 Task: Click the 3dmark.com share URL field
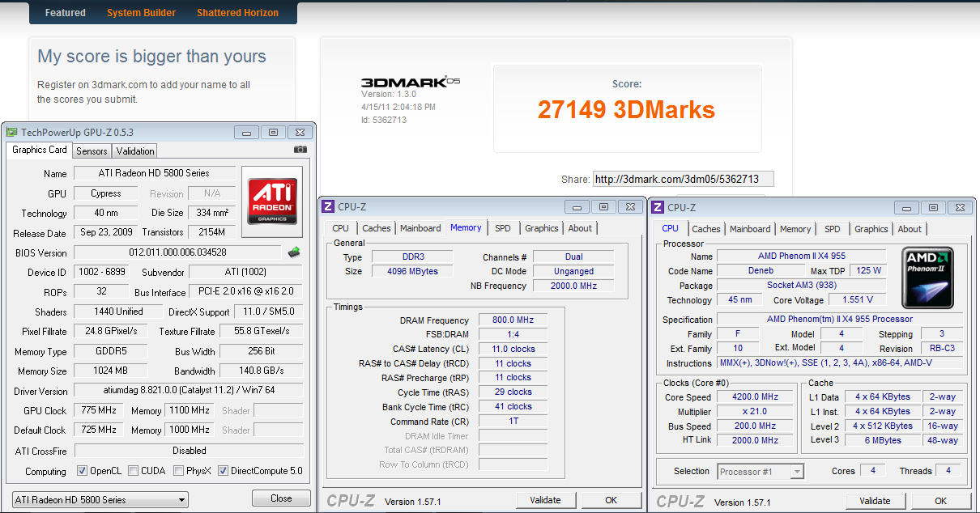tap(683, 179)
